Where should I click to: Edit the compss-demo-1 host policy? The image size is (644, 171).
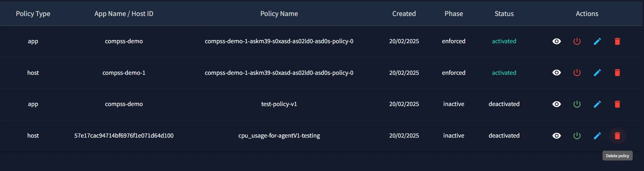(x=597, y=73)
